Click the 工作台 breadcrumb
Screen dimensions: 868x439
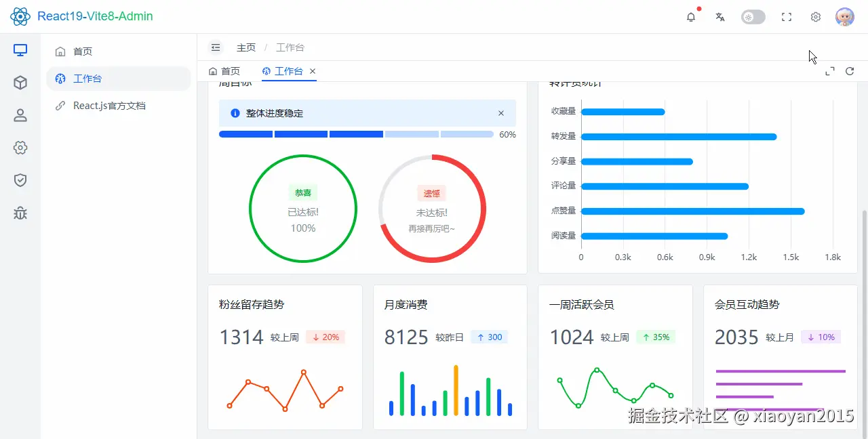(290, 47)
